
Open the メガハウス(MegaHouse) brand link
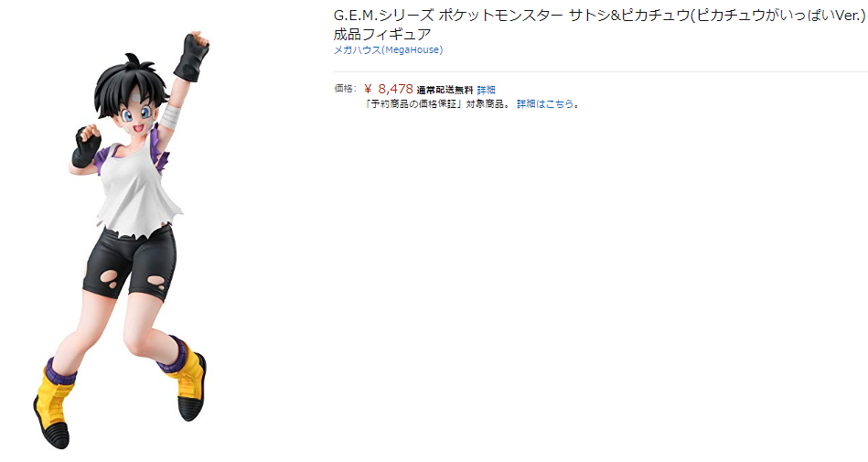pos(388,49)
